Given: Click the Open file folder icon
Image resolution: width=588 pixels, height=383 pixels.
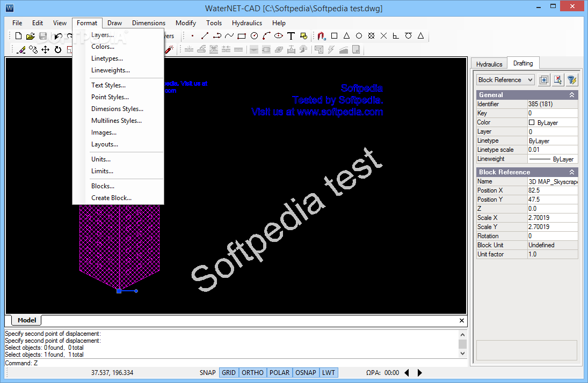Looking at the screenshot, I should click(x=31, y=36).
